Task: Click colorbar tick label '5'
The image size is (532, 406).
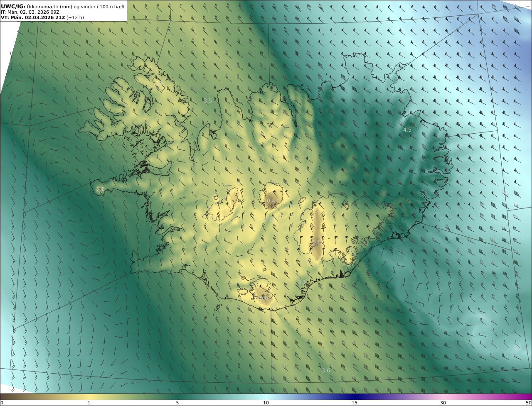Action: tap(177, 403)
